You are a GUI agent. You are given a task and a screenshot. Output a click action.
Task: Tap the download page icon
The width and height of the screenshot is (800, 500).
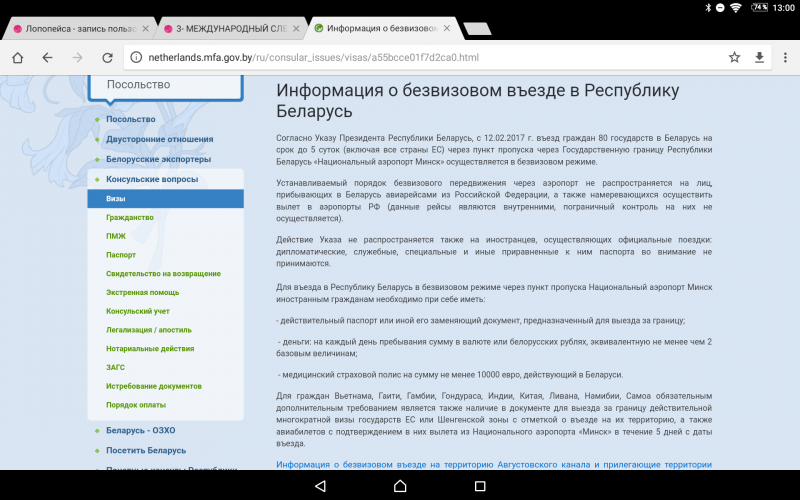point(759,57)
